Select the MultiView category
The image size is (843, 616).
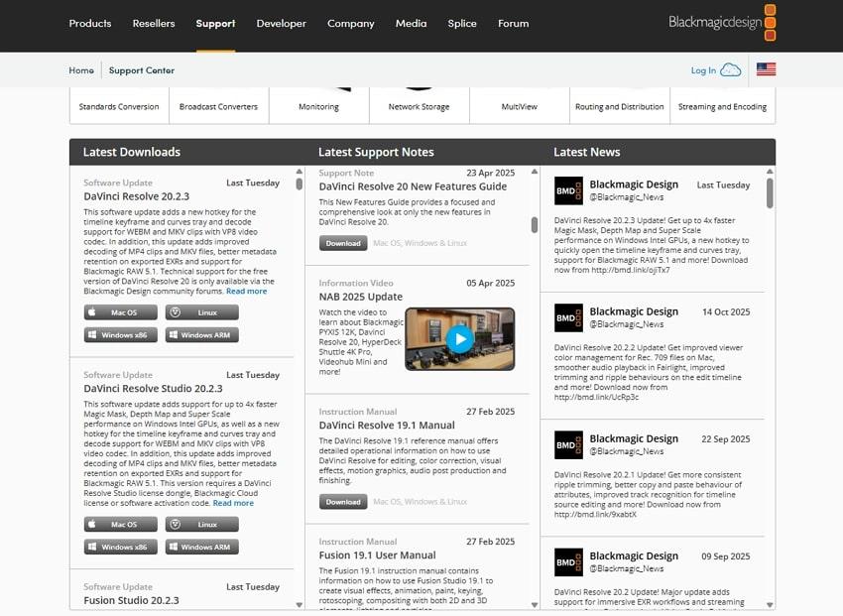520,106
